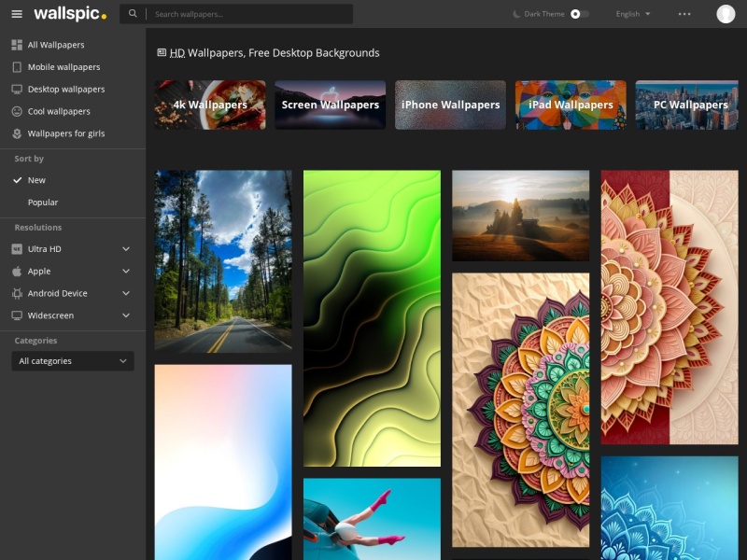The width and height of the screenshot is (747, 560).
Task: Toggle the Dark Theme switch
Action: pyautogui.click(x=580, y=14)
